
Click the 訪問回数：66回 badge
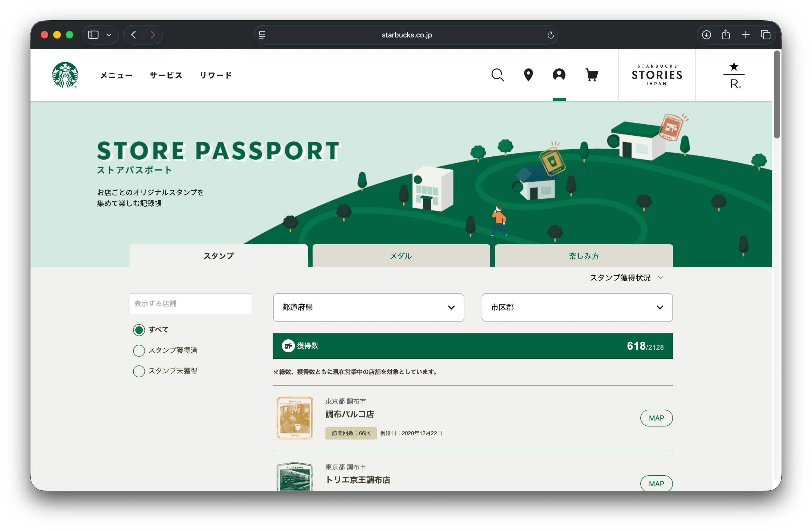pyautogui.click(x=351, y=433)
